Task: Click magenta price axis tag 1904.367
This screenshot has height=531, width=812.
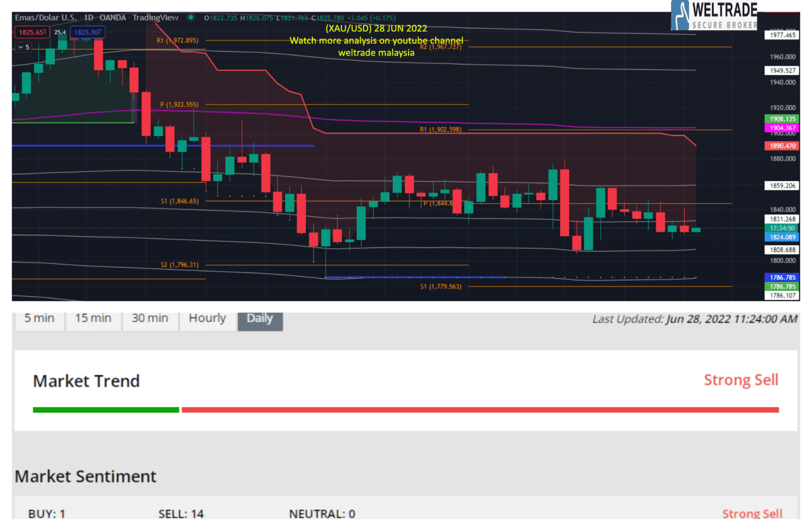Action: 782,128
